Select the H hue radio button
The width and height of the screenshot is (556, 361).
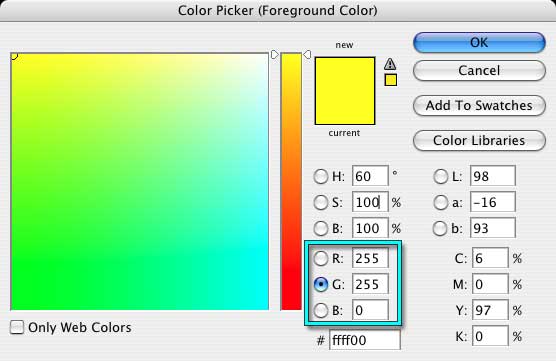coord(321,176)
